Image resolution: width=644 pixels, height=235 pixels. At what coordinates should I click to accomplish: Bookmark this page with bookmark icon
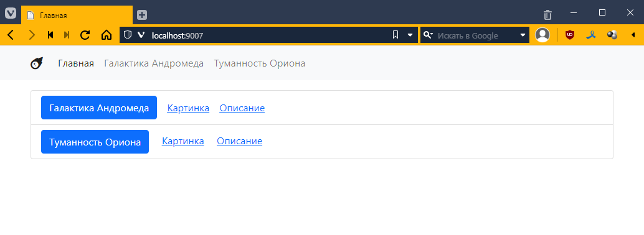click(395, 35)
